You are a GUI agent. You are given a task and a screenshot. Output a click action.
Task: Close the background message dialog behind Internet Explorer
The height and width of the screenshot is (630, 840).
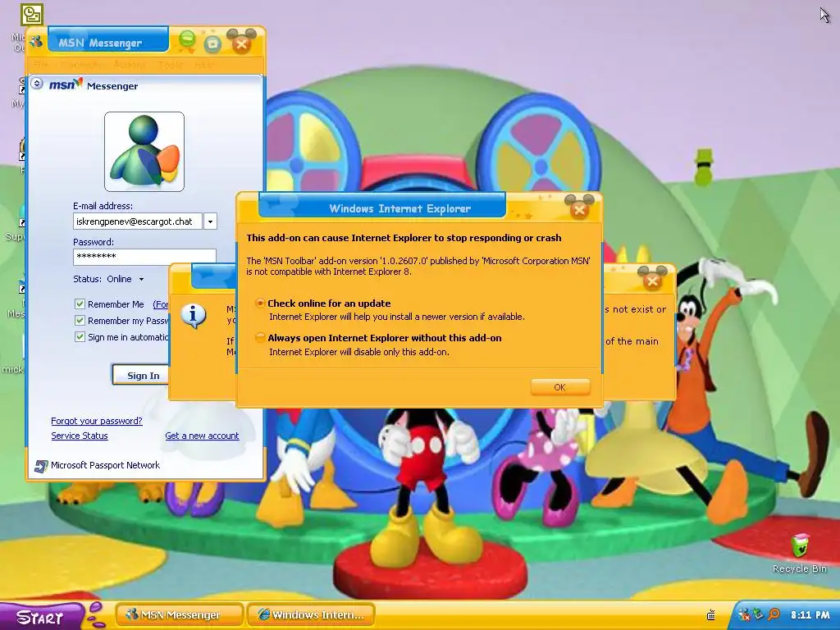652,281
